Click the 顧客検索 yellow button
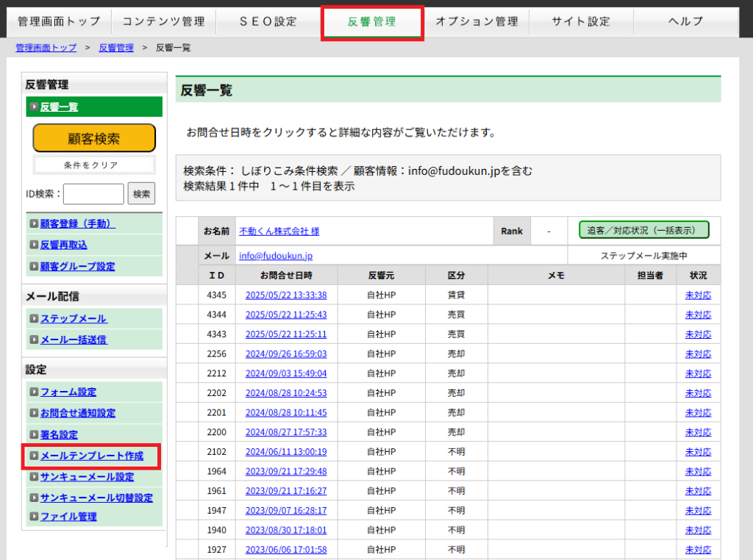Viewport: 753px width, 560px height. pyautogui.click(x=94, y=138)
